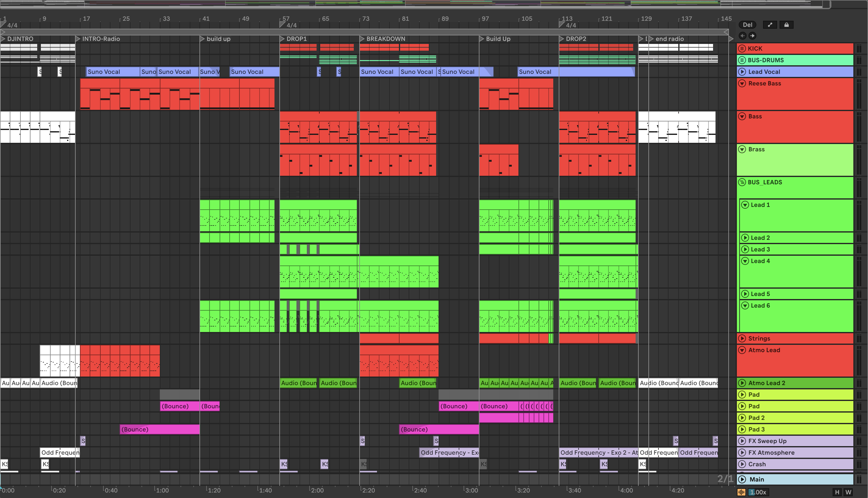Collapse the Bass track

tap(742, 116)
